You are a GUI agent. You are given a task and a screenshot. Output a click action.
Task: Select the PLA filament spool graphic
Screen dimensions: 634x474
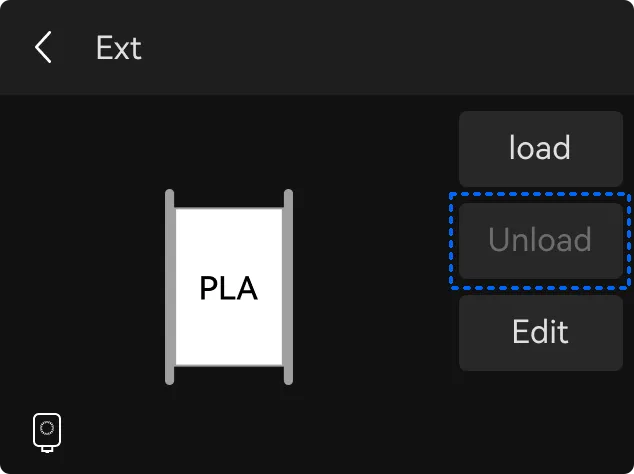(x=229, y=287)
